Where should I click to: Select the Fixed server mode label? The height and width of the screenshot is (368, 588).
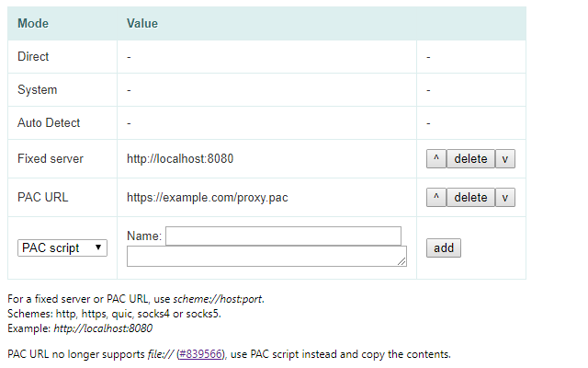51,158
